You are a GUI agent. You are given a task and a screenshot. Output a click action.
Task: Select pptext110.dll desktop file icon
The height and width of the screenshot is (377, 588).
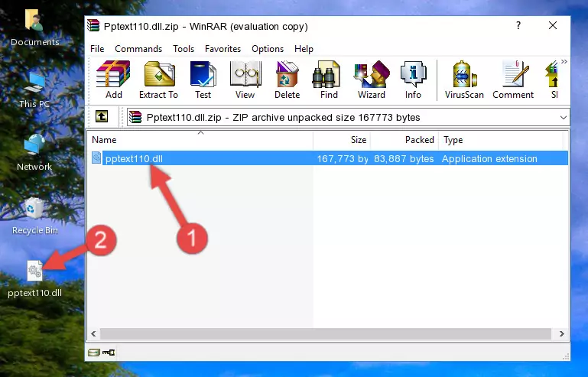(34, 279)
